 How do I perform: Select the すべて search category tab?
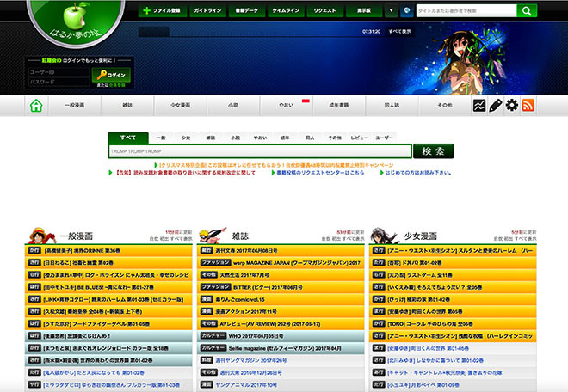[127, 137]
